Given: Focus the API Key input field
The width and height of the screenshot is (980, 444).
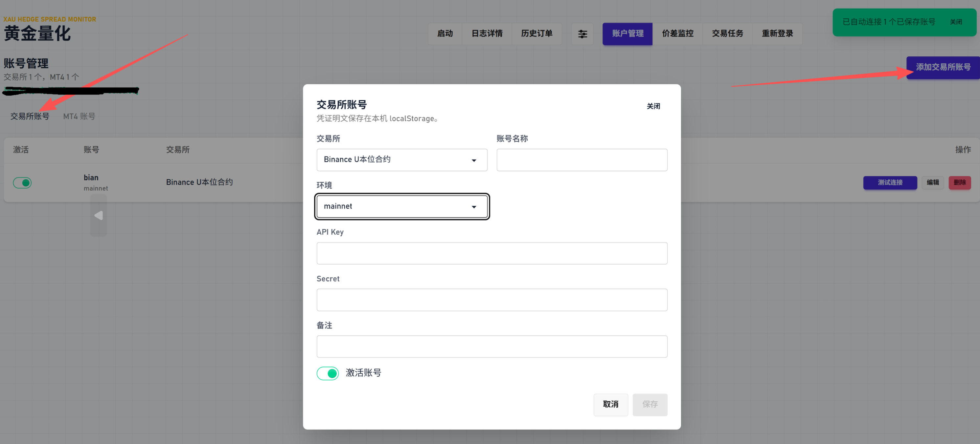Looking at the screenshot, I should coord(491,253).
